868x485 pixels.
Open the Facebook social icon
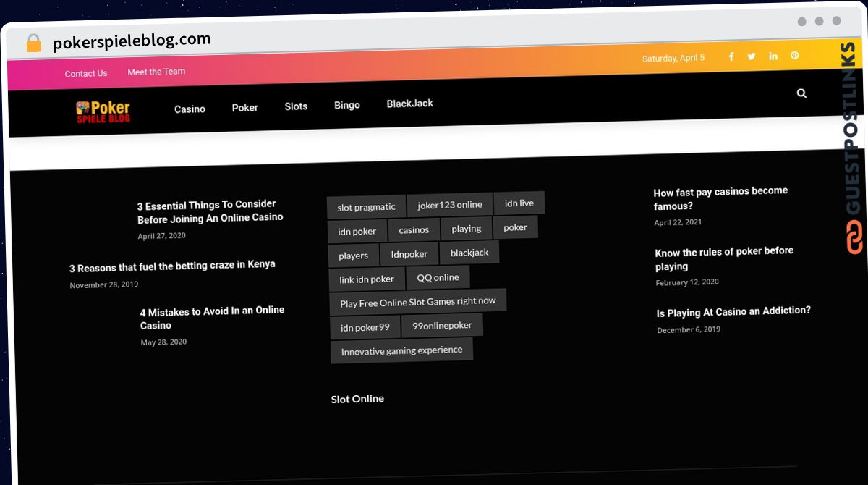pos(731,56)
